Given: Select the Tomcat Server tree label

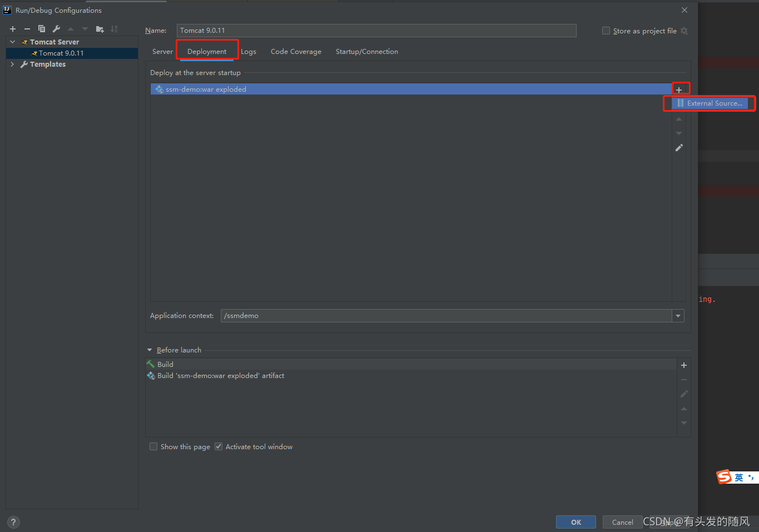Looking at the screenshot, I should [54, 42].
